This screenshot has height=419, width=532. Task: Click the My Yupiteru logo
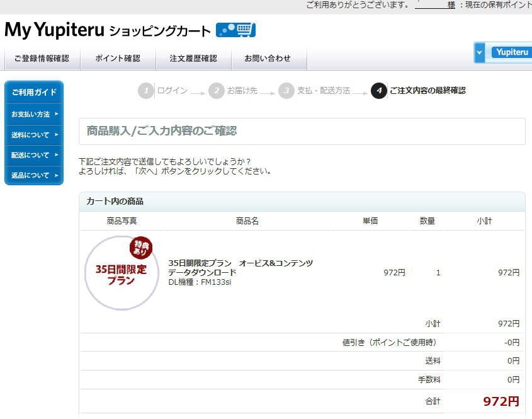coord(54,30)
